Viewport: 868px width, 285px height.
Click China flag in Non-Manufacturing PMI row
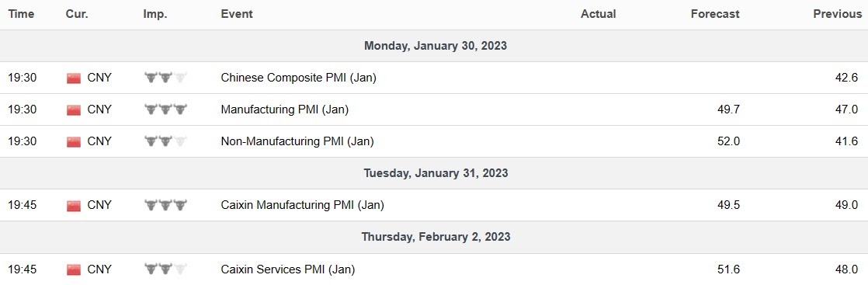(74, 142)
